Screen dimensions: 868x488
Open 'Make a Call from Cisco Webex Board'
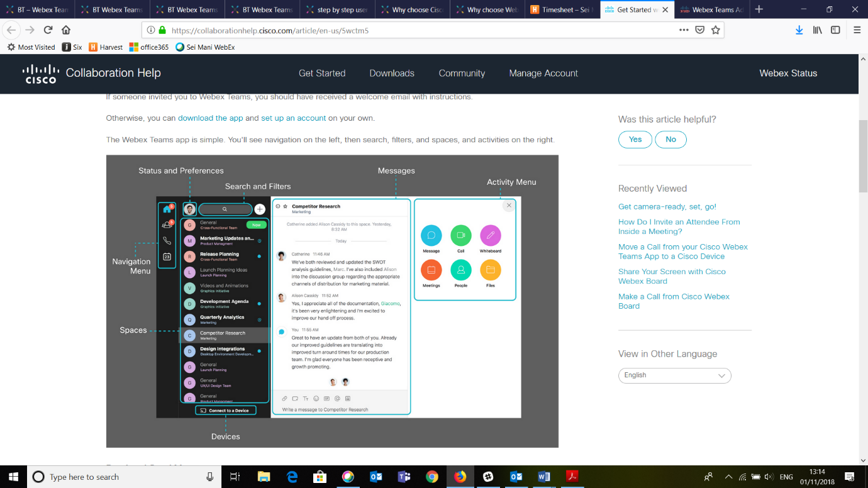674,301
